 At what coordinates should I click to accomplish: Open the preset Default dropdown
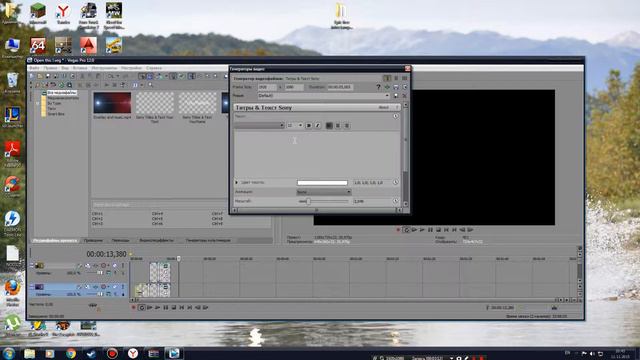pos(323,96)
